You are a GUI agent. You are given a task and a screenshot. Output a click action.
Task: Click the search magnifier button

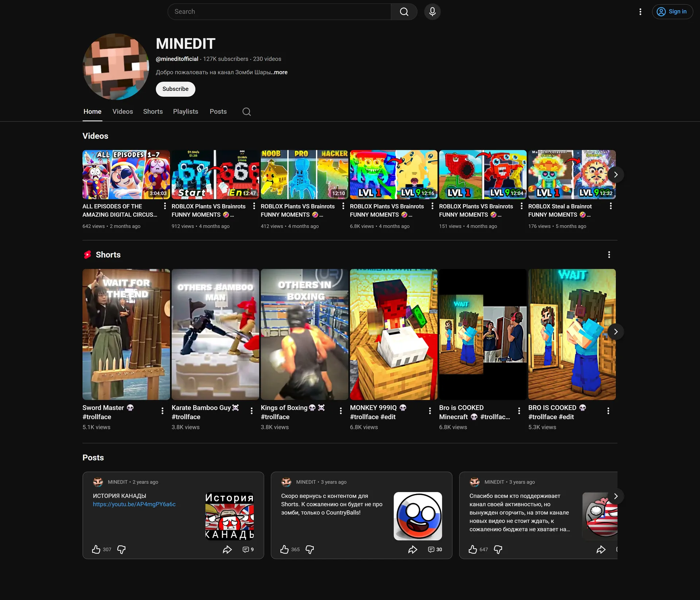[x=404, y=12]
